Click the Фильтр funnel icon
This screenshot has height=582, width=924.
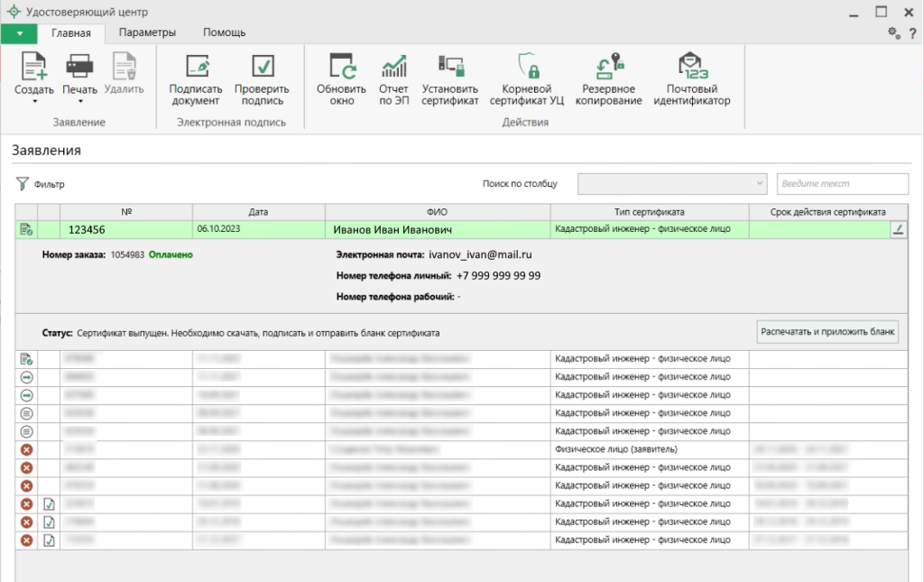click(23, 184)
